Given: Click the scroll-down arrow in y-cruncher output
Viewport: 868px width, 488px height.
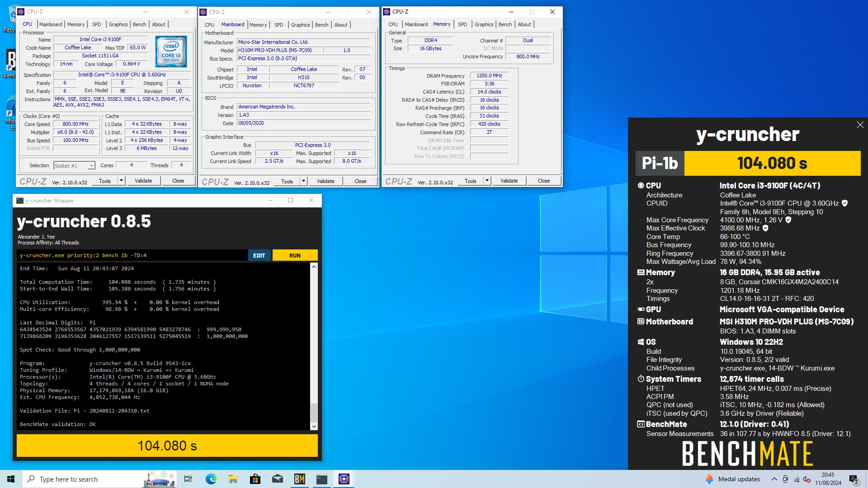Looking at the screenshot, I should [x=314, y=426].
